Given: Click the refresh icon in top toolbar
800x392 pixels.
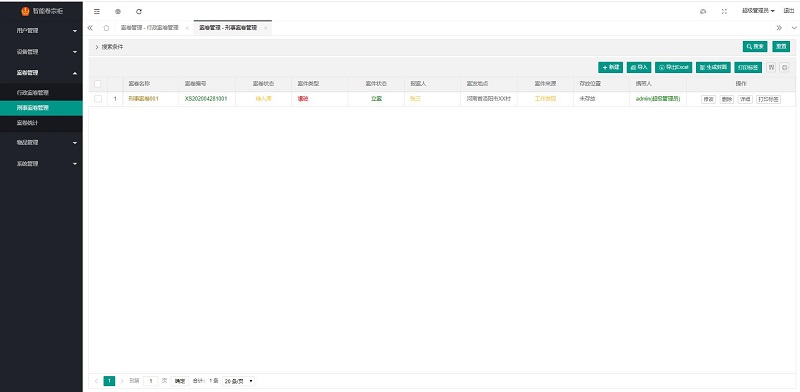Looking at the screenshot, I should (x=139, y=11).
